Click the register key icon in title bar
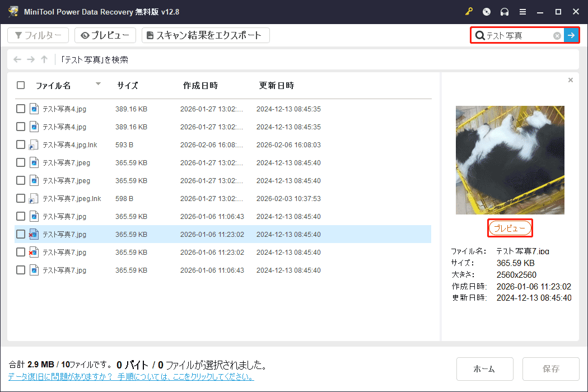Viewport: 588px width, 392px height. [469, 11]
